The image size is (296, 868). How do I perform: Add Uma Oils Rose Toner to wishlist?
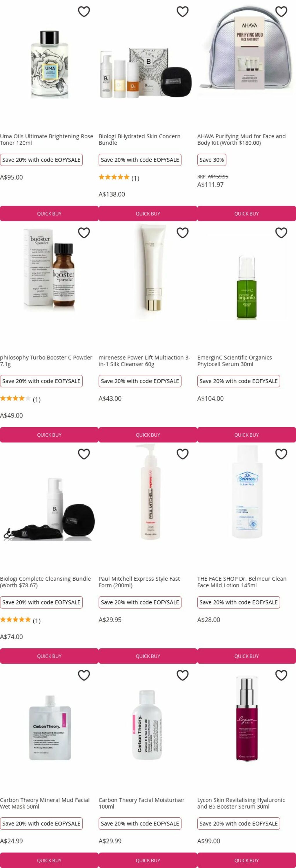tap(84, 12)
